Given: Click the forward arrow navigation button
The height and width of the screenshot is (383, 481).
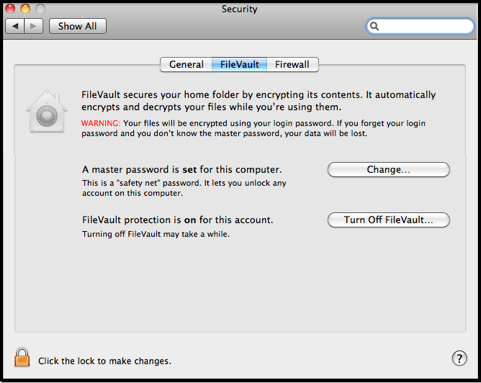Looking at the screenshot, I should click(x=33, y=26).
